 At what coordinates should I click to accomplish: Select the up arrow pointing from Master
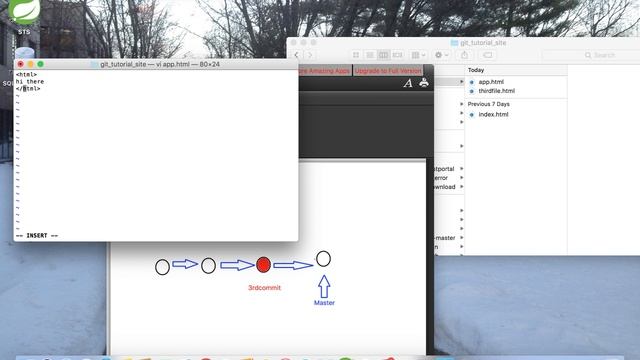[x=324, y=287]
